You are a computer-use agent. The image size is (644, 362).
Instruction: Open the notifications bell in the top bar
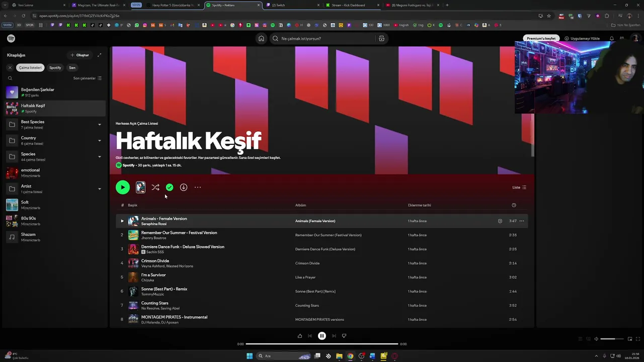tap(612, 39)
